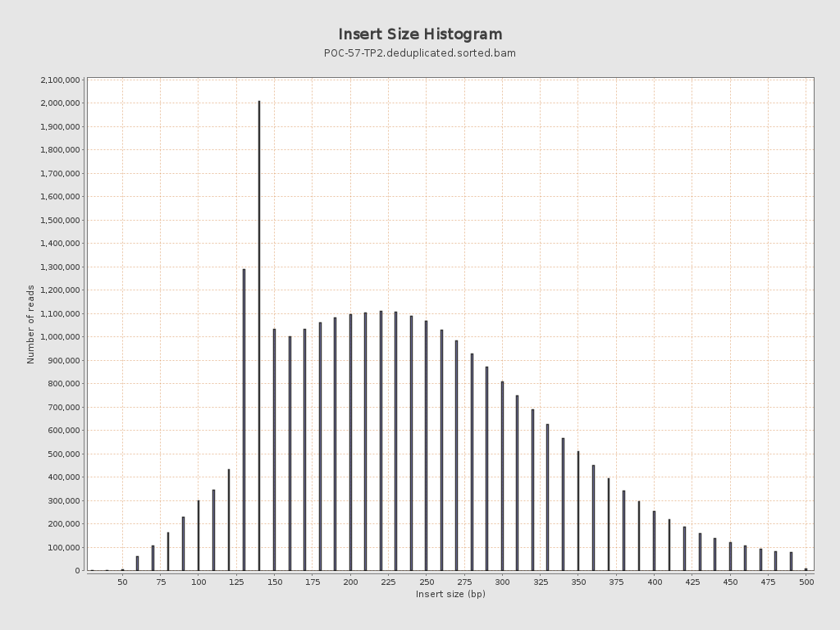Click the histogram bar at 400 bp
The height and width of the screenshot is (630, 840).
(654, 541)
